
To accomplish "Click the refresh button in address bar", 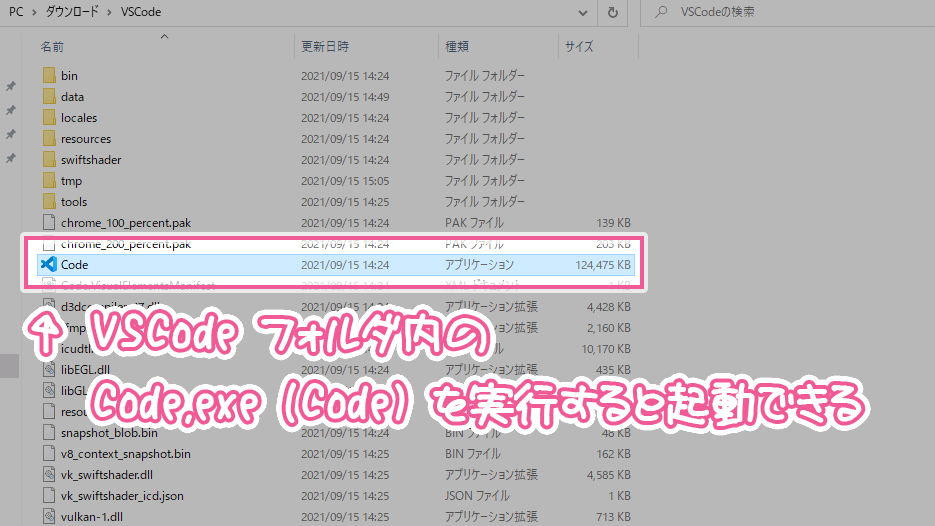I will click(x=612, y=12).
